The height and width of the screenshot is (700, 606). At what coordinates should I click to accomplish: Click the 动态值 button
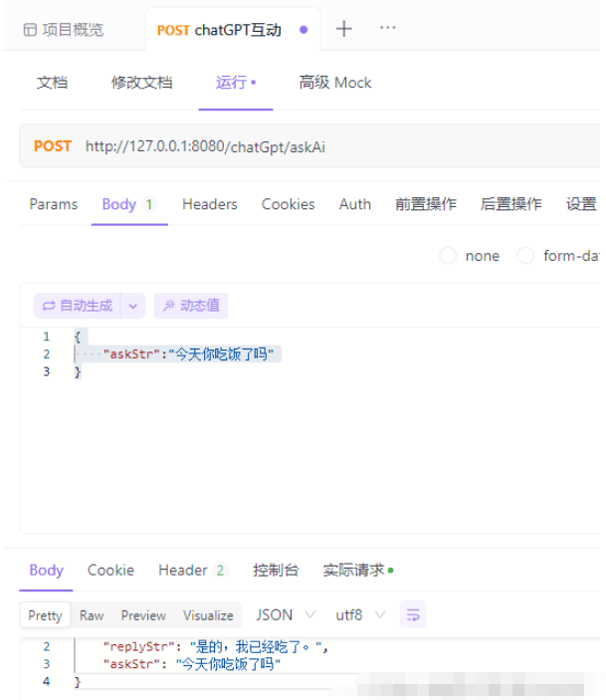(x=191, y=306)
